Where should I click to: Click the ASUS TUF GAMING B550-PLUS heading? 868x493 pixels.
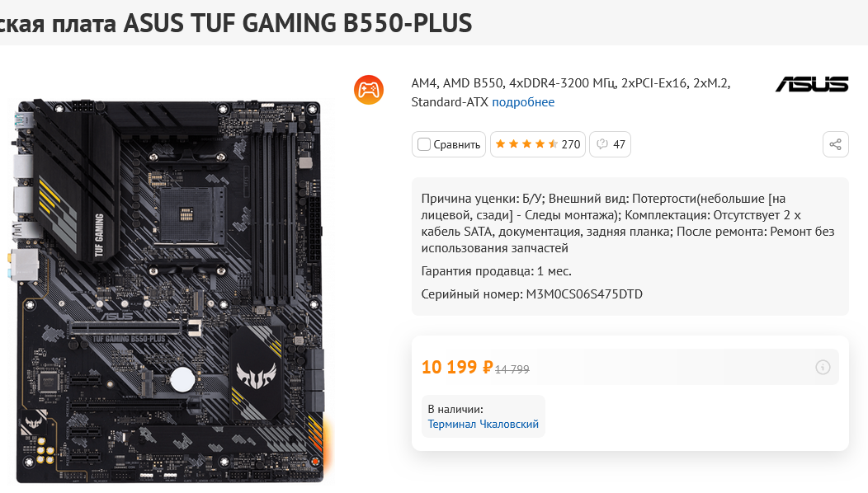(x=298, y=23)
